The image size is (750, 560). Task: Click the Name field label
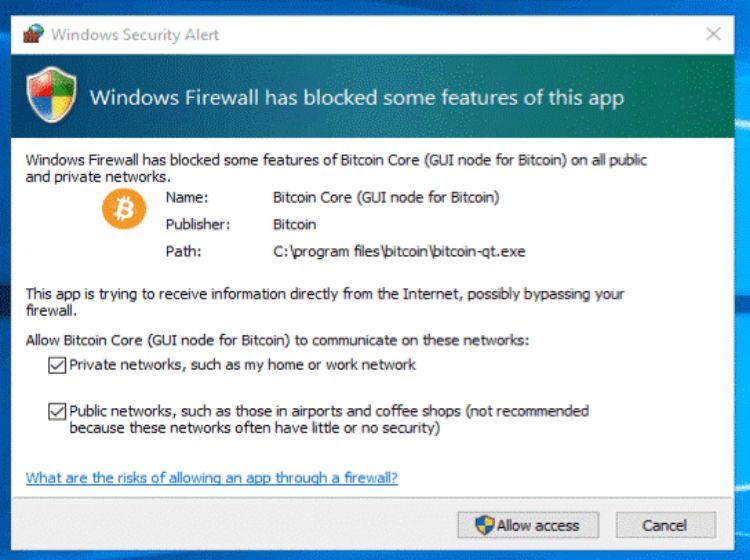click(x=185, y=197)
